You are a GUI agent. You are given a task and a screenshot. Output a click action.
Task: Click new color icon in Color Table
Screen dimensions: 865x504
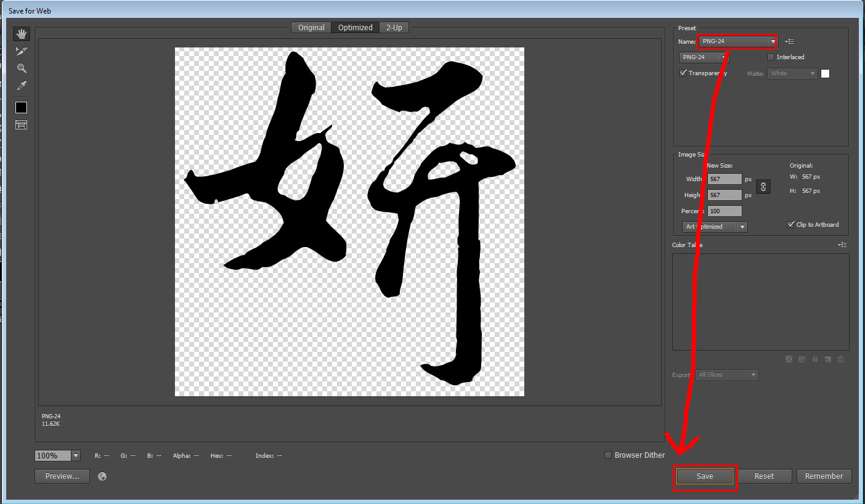828,359
